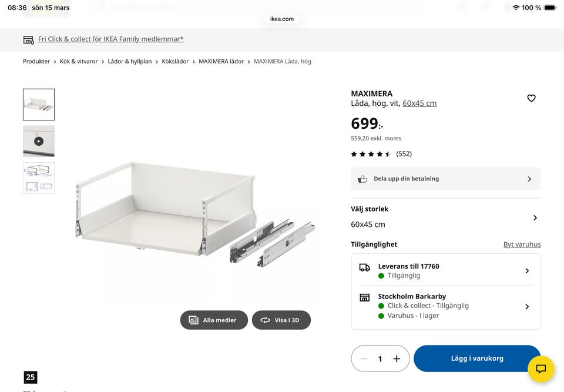Open the chat bubble assistant
Viewport: 564px width, 392px height.
click(x=540, y=369)
